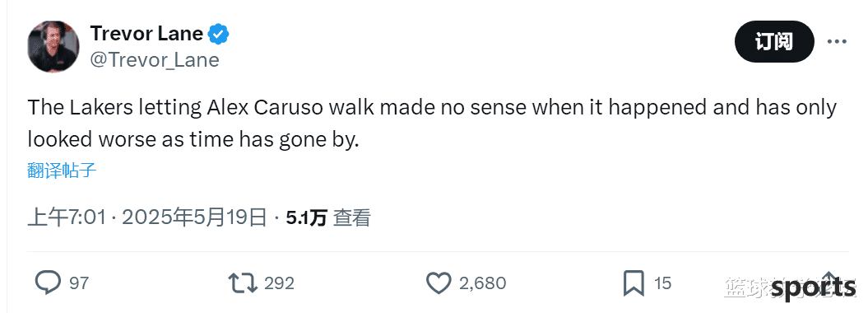This screenshot has width=868, height=313.
Task: Open the @Trevor_Lane handle link
Action: click(155, 60)
